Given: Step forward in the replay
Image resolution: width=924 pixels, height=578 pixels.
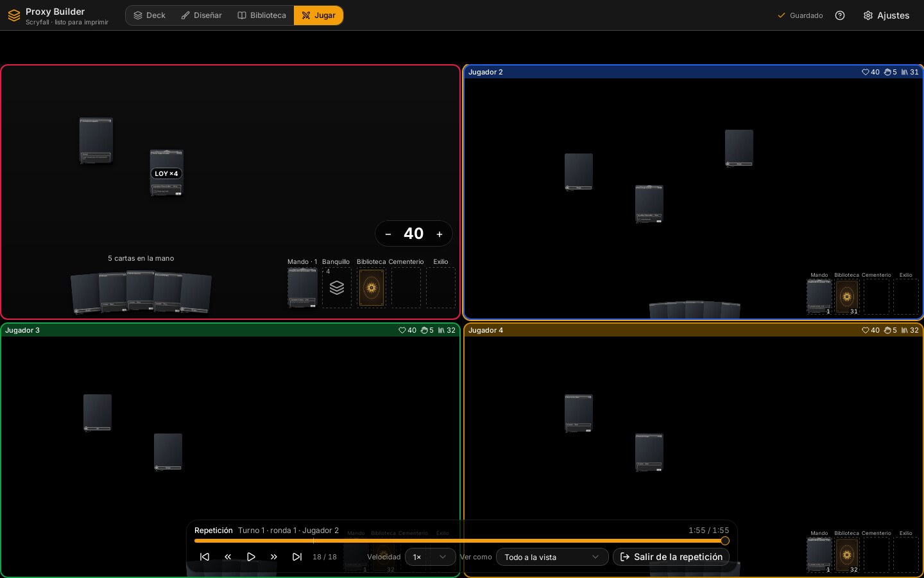Looking at the screenshot, I should tap(274, 557).
